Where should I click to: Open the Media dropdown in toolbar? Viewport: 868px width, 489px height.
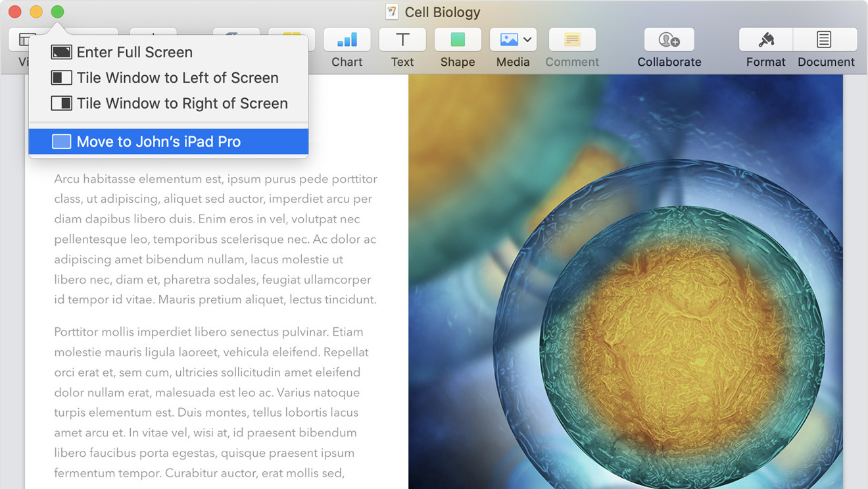(513, 40)
